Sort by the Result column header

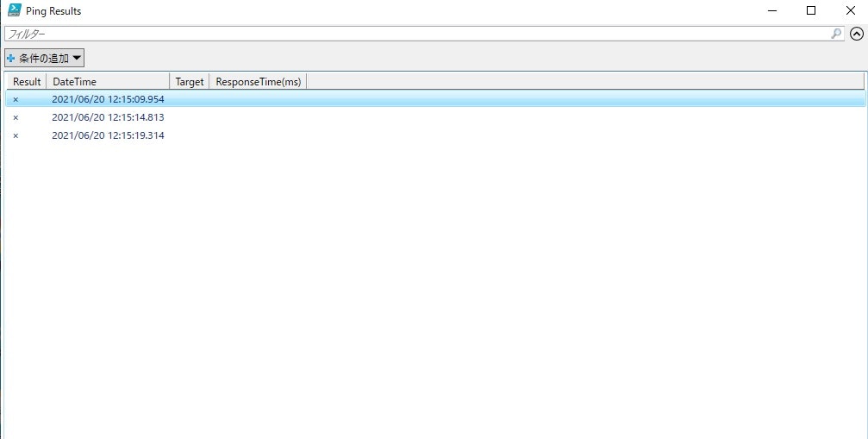[27, 81]
